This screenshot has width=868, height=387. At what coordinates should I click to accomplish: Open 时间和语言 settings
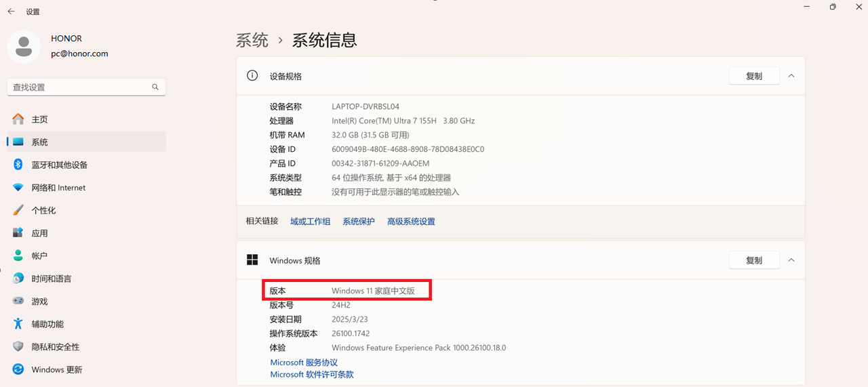point(51,279)
